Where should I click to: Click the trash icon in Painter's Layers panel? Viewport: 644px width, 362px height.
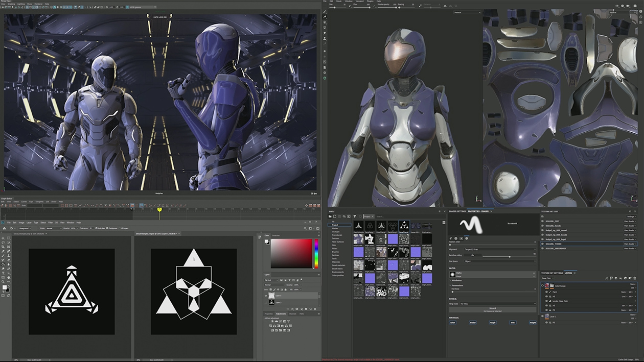tap(635, 278)
